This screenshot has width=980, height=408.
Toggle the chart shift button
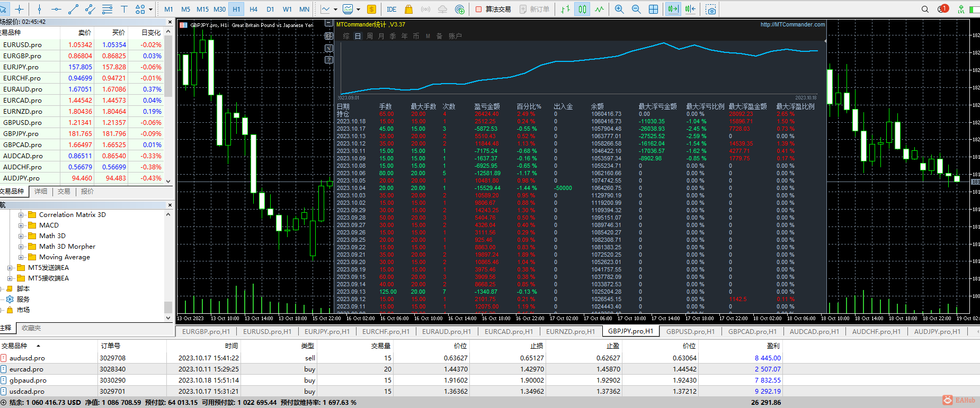click(690, 9)
